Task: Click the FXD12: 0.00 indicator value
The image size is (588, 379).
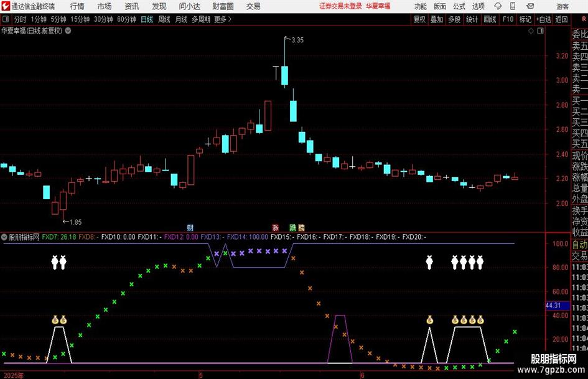Action: (181, 237)
